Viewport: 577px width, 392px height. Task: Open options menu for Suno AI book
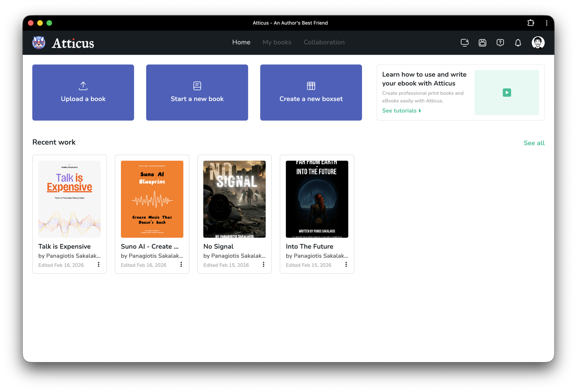pyautogui.click(x=181, y=264)
